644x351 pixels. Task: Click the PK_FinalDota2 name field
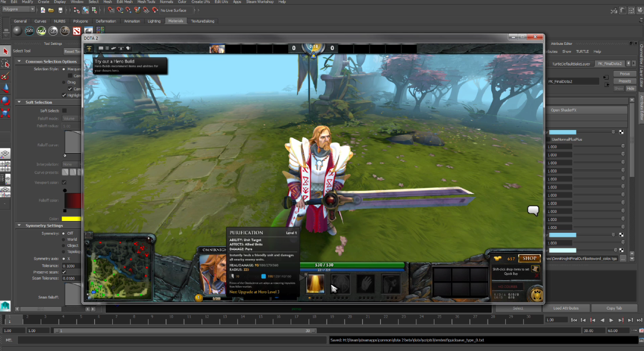pyautogui.click(x=573, y=81)
